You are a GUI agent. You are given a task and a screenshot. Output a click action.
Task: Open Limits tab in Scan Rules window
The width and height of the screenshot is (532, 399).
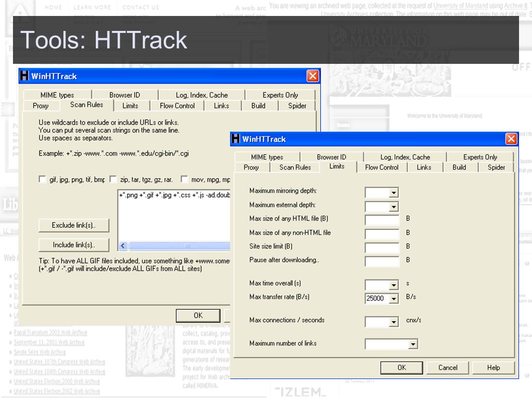tap(130, 106)
